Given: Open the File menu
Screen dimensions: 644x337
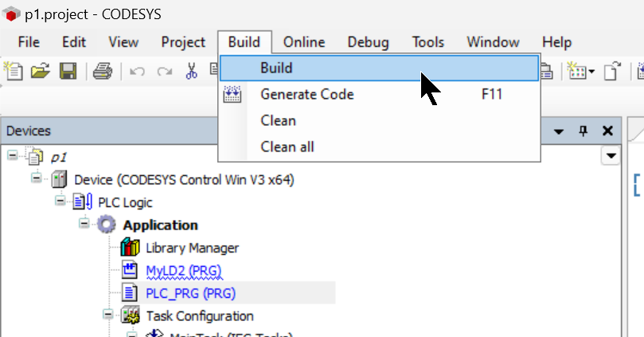Looking at the screenshot, I should pos(29,42).
